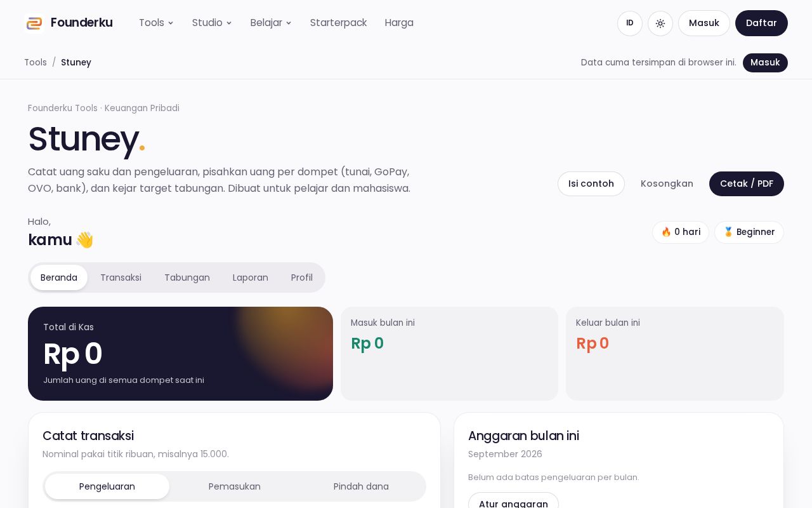The height and width of the screenshot is (508, 812).
Task: Click the Daftar sign-up button
Action: [761, 23]
